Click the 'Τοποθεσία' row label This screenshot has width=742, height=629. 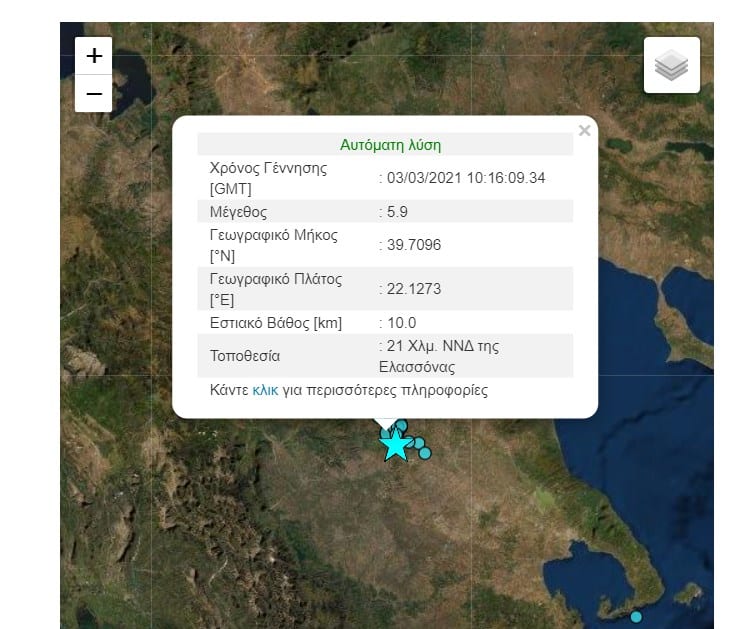click(245, 356)
